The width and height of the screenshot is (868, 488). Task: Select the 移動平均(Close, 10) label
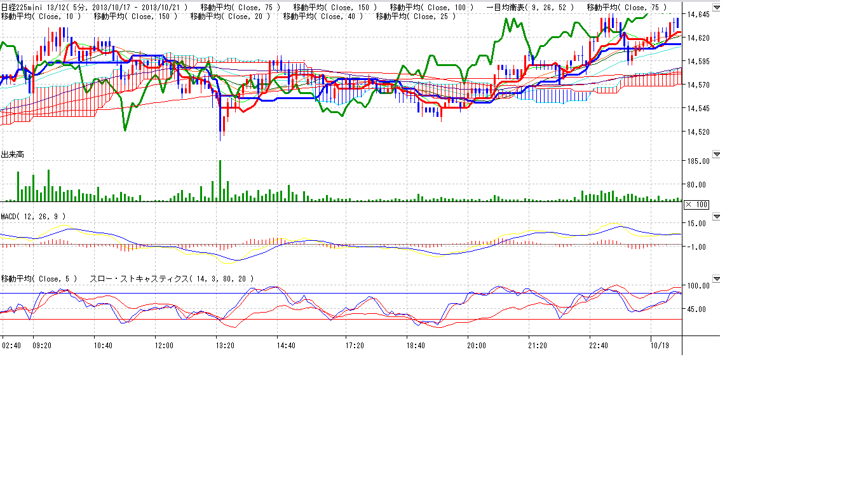click(41, 16)
